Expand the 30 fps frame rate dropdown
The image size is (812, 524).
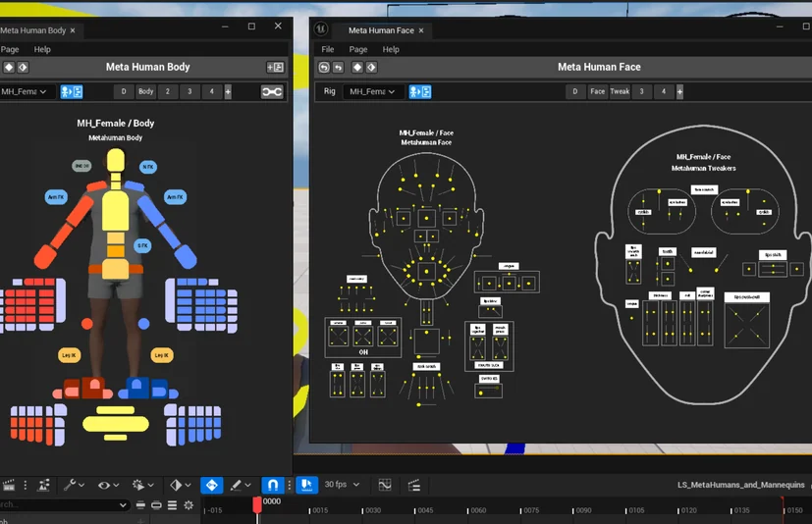point(342,485)
